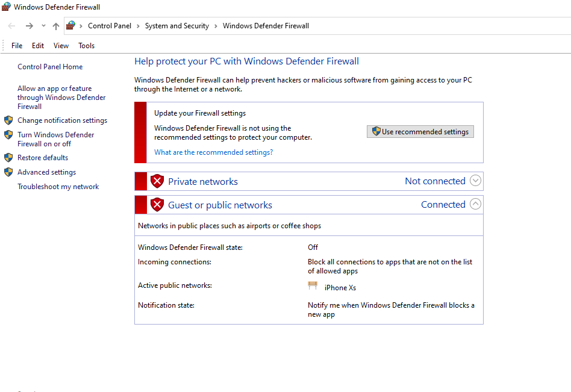Open Allow an app or feature through Firewall
Screen dimensions: 571x392
(x=61, y=97)
